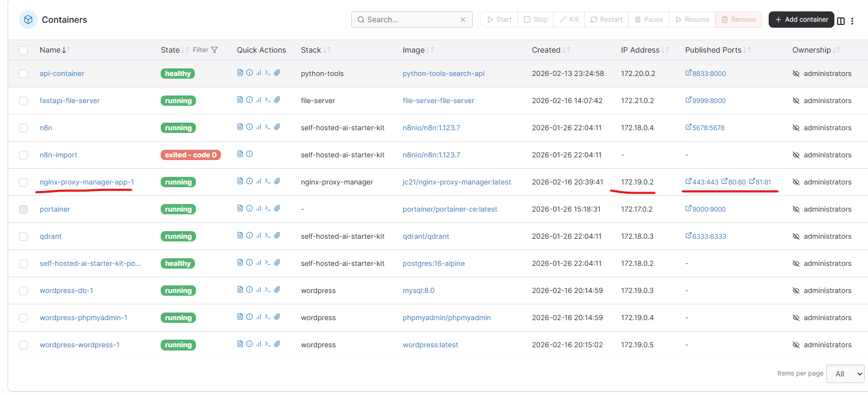The height and width of the screenshot is (395, 868).
Task: Open the State Filter dropdown
Action: [x=205, y=50]
